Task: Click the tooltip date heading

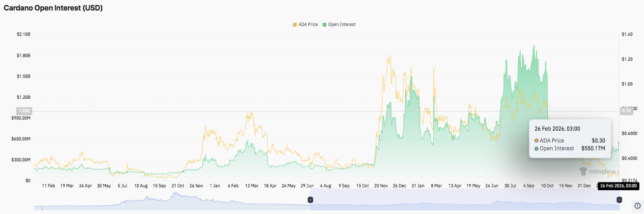Action: click(557, 129)
